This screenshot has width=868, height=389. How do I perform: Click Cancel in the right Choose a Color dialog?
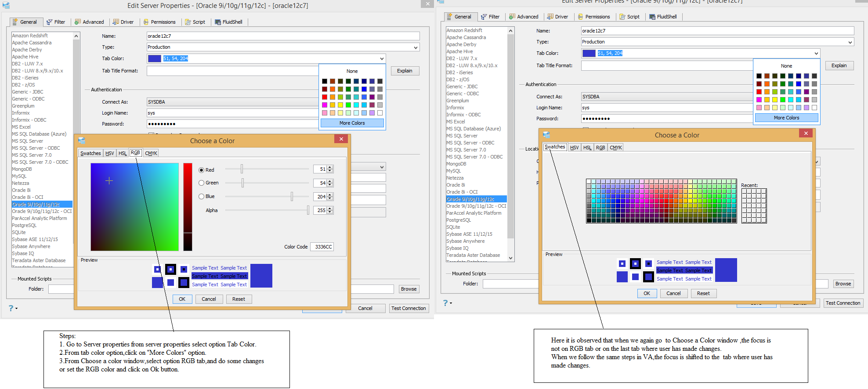pyautogui.click(x=673, y=293)
